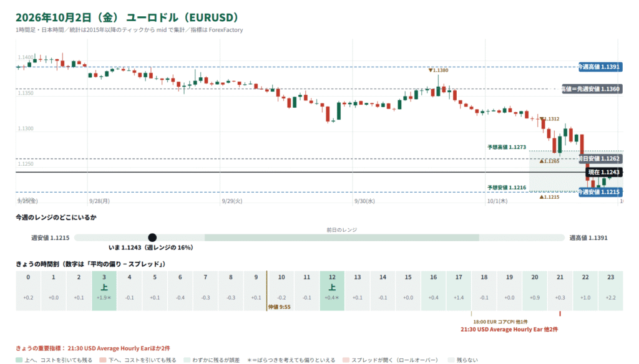Select the hour 16 cell showing +0.4
The image size is (639, 364).
pyautogui.click(x=433, y=290)
